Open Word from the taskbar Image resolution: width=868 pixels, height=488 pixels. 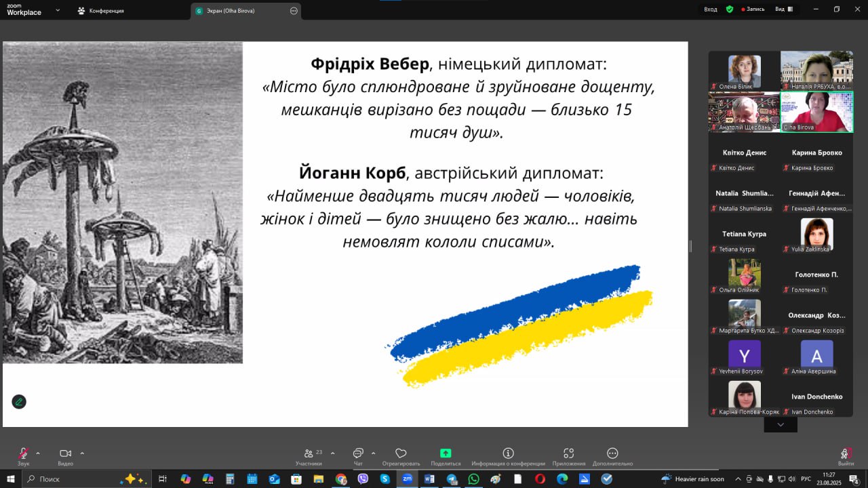tap(429, 479)
